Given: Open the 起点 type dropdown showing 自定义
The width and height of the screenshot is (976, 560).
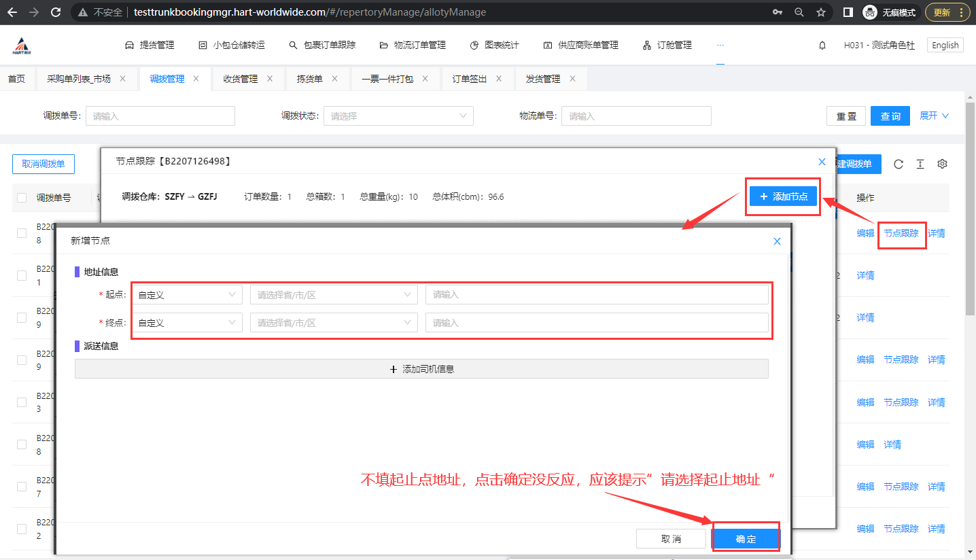Looking at the screenshot, I should click(x=187, y=295).
